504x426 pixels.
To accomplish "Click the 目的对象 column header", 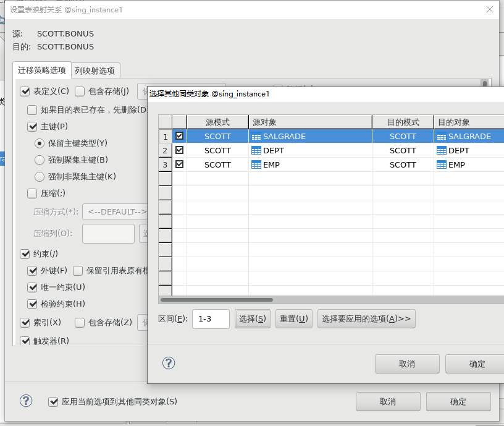I will (x=469, y=122).
